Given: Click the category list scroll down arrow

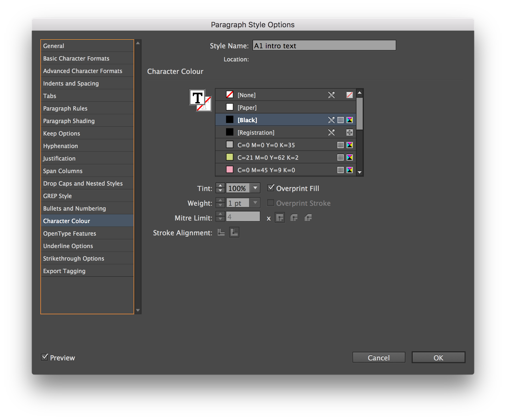Looking at the screenshot, I should (138, 310).
